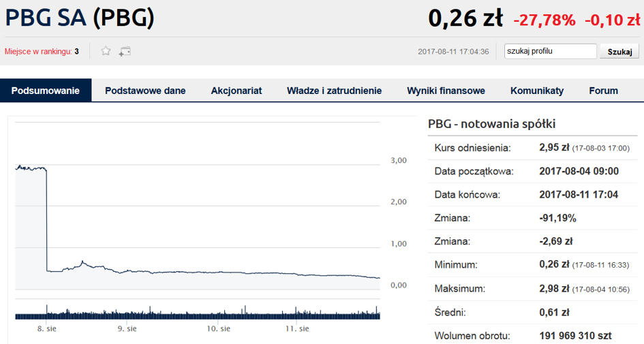Click the reference price '2,95 zł'
Screen dimensions: 644x344
coord(554,147)
